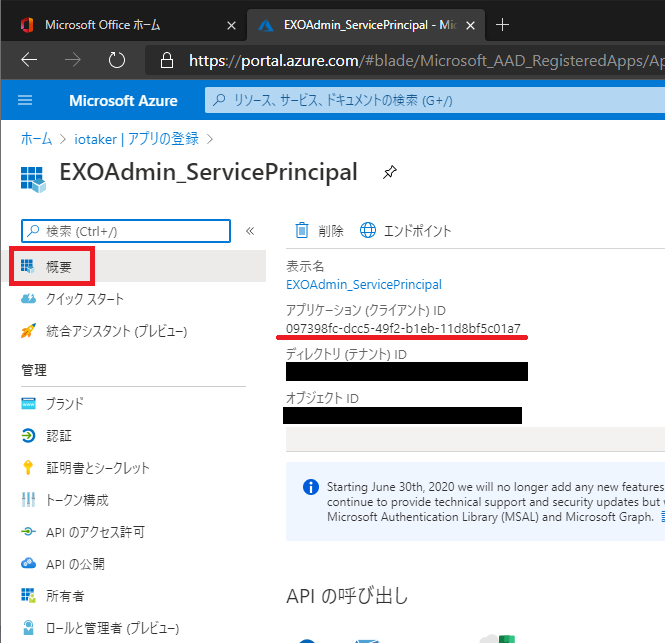Select ブランド under 管理
The image size is (665, 643).
pyautogui.click(x=65, y=404)
